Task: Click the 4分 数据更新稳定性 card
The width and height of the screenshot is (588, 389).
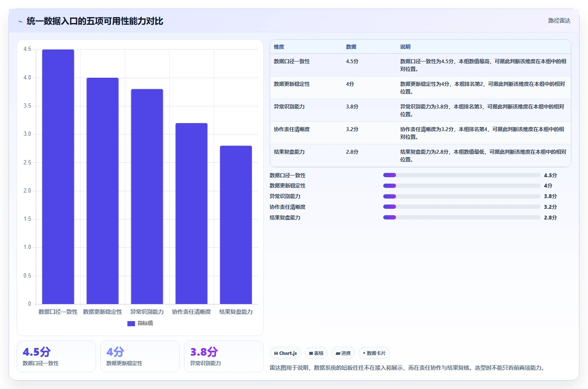Action: [x=140, y=356]
